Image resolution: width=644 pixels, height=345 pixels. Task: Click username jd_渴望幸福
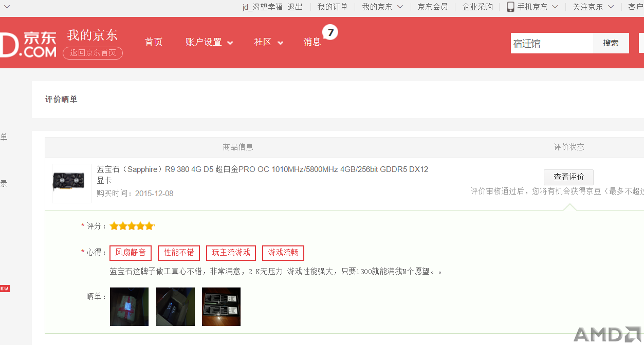tap(263, 7)
